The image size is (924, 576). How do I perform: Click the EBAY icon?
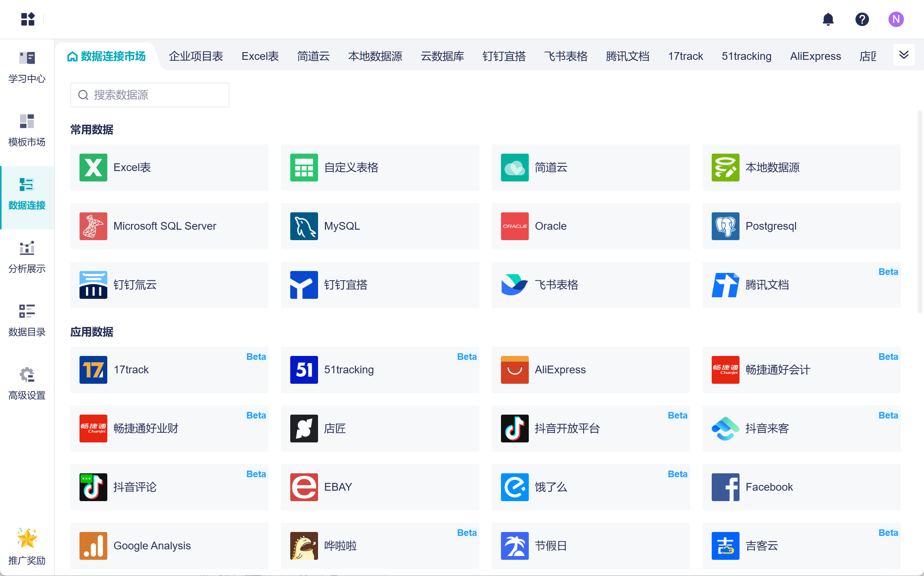click(x=304, y=487)
